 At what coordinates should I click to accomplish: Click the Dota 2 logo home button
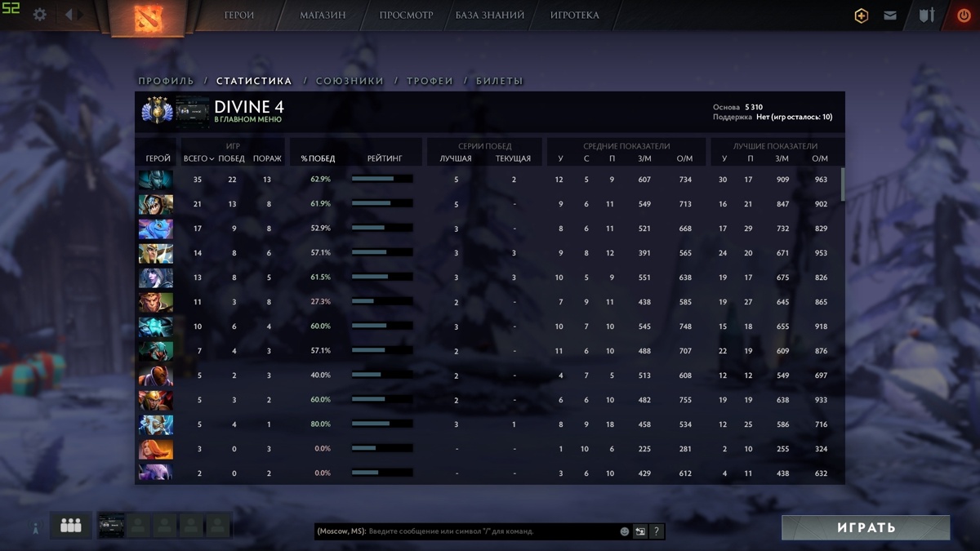(x=147, y=17)
